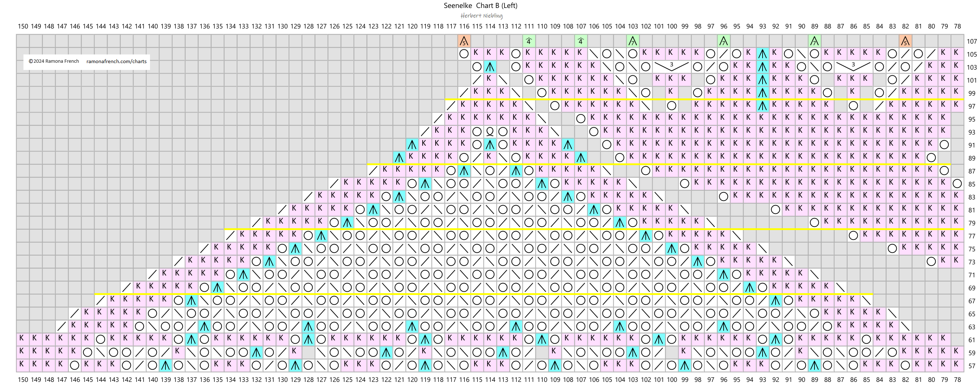Click row number 107 on the right edge

pos(972,41)
